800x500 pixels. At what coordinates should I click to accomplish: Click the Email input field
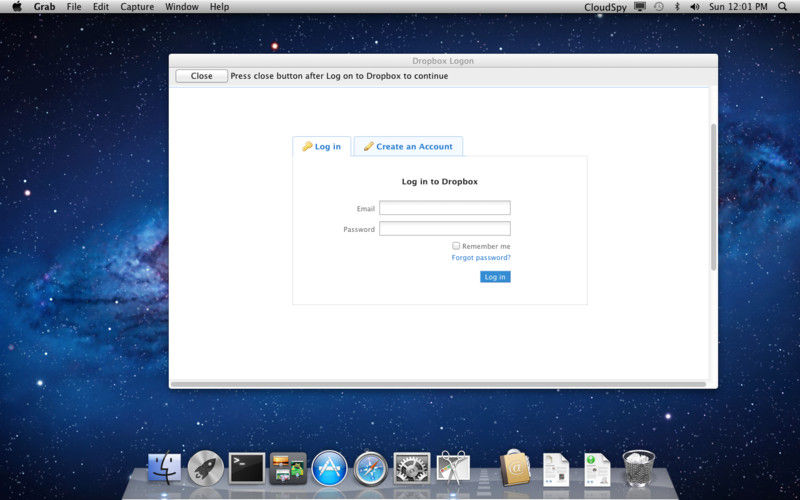[x=445, y=208]
